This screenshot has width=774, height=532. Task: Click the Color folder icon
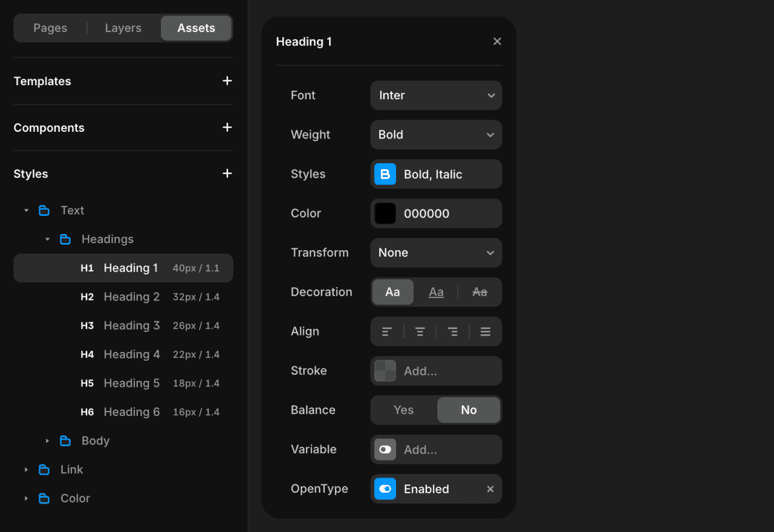(44, 499)
